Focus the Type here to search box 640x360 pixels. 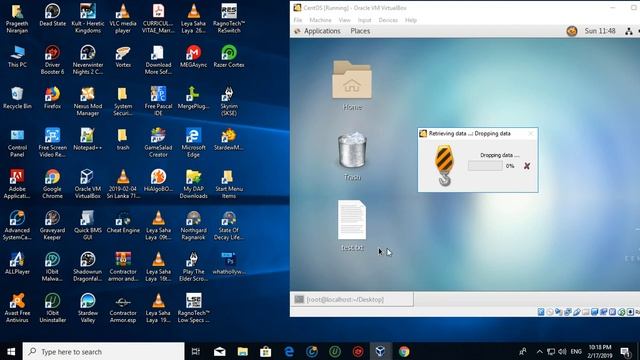click(103, 351)
